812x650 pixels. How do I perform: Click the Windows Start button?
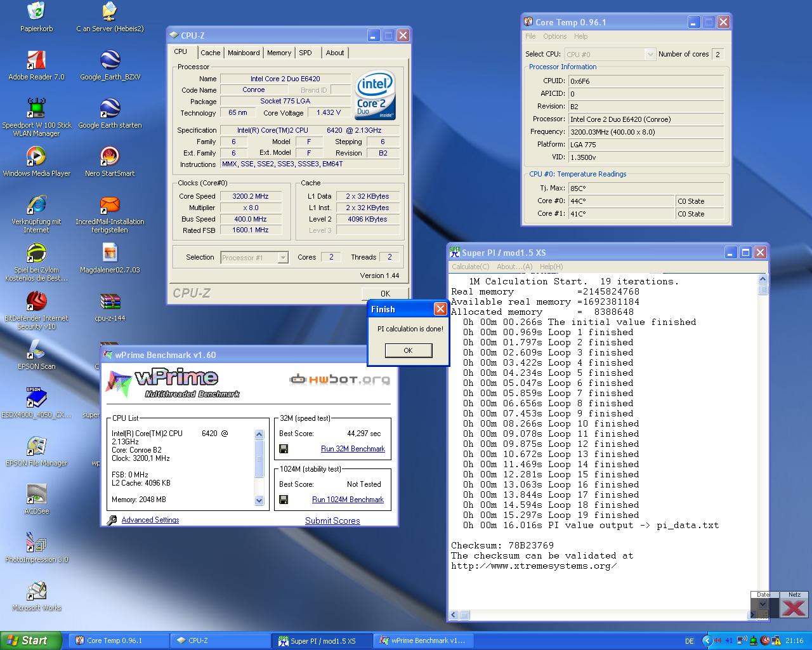click(x=31, y=640)
